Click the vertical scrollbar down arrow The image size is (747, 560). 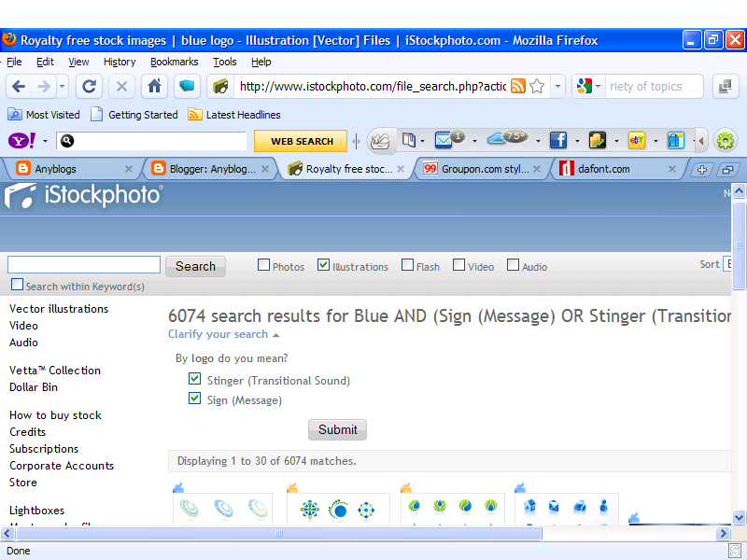tap(739, 517)
